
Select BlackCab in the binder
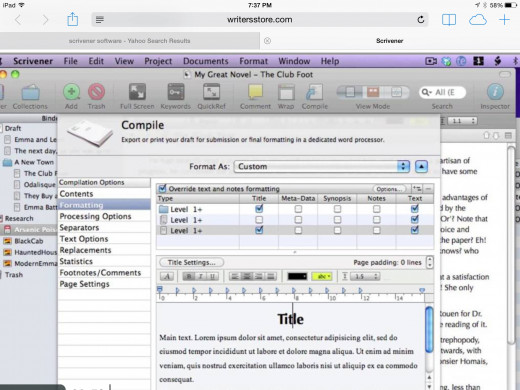29,241
